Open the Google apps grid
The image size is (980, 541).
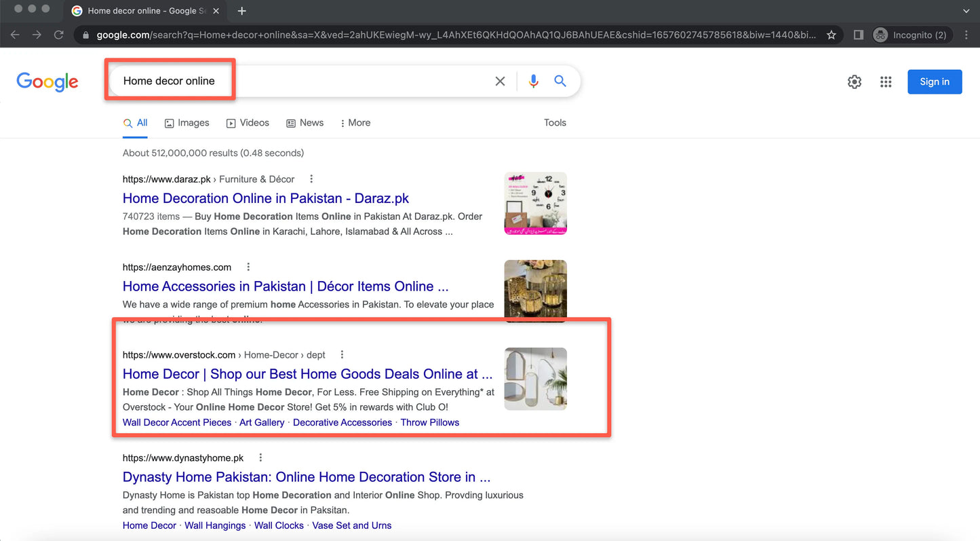click(886, 81)
